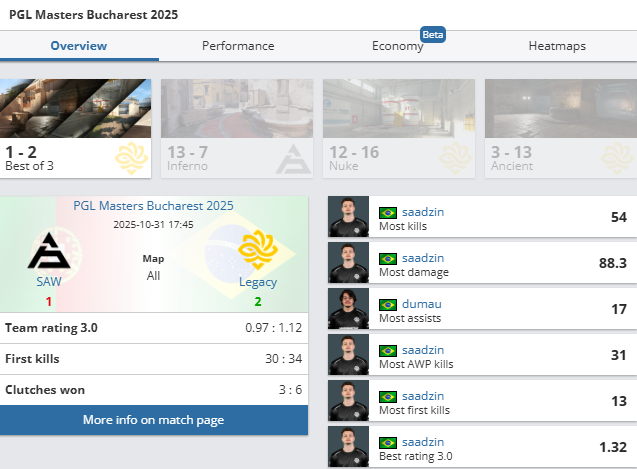This screenshot has height=469, width=637.
Task: Open the Economy Beta tab
Action: (398, 46)
